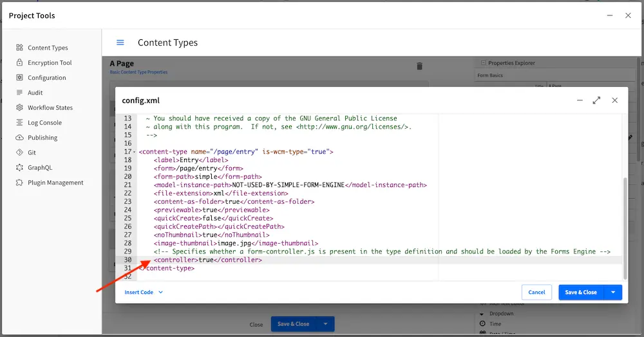Screen dimensions: 644x337
Task: Select Git label in the sidebar
Action: [32, 152]
